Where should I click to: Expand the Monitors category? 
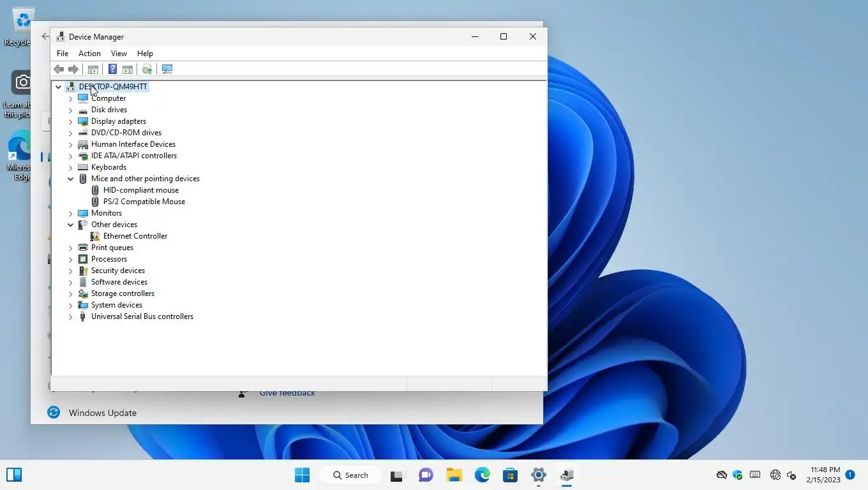click(x=70, y=214)
